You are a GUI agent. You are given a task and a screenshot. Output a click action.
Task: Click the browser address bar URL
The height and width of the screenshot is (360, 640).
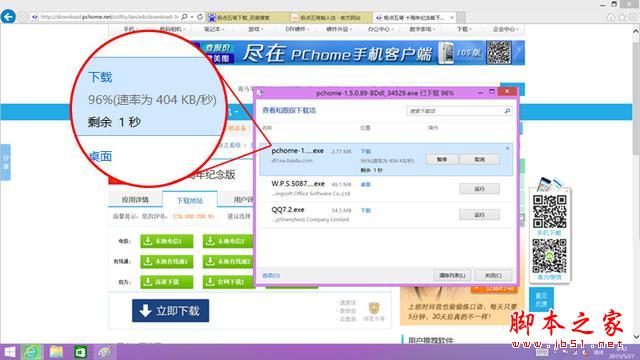pos(109,17)
